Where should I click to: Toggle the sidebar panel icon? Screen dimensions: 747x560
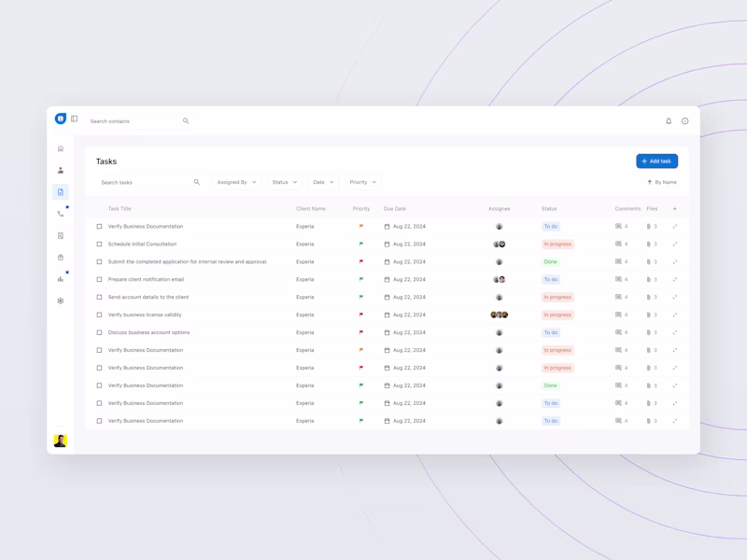click(75, 119)
